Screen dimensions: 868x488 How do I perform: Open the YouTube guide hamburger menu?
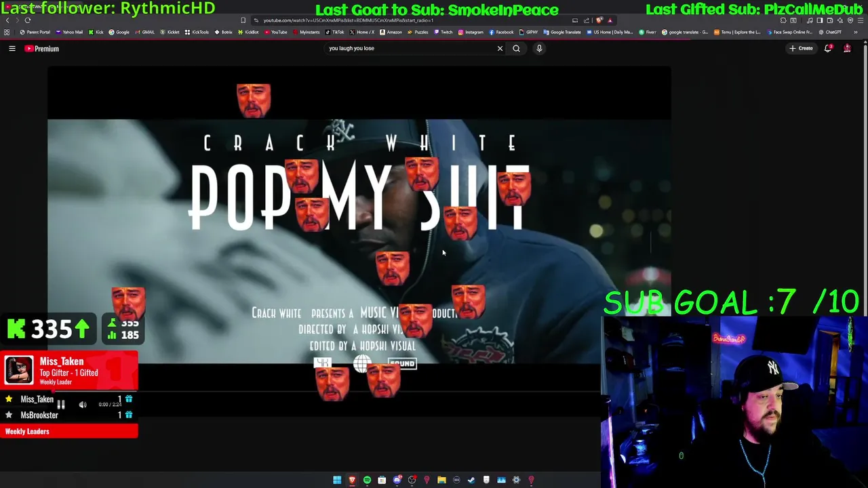12,48
